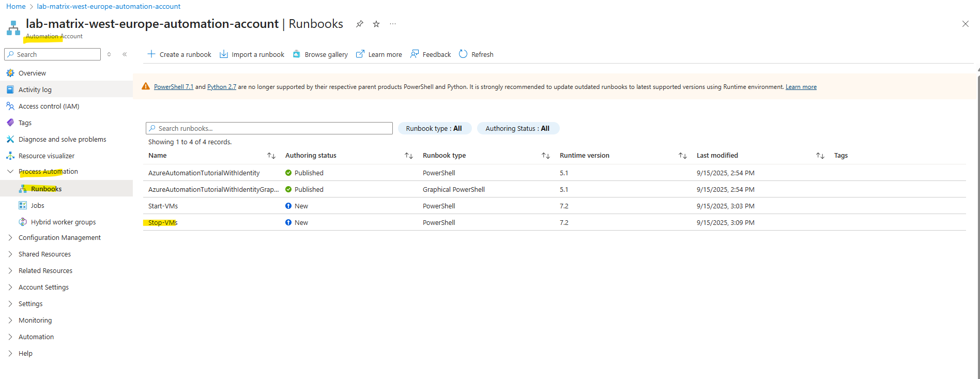Click the Create a runbook button label

coord(185,54)
